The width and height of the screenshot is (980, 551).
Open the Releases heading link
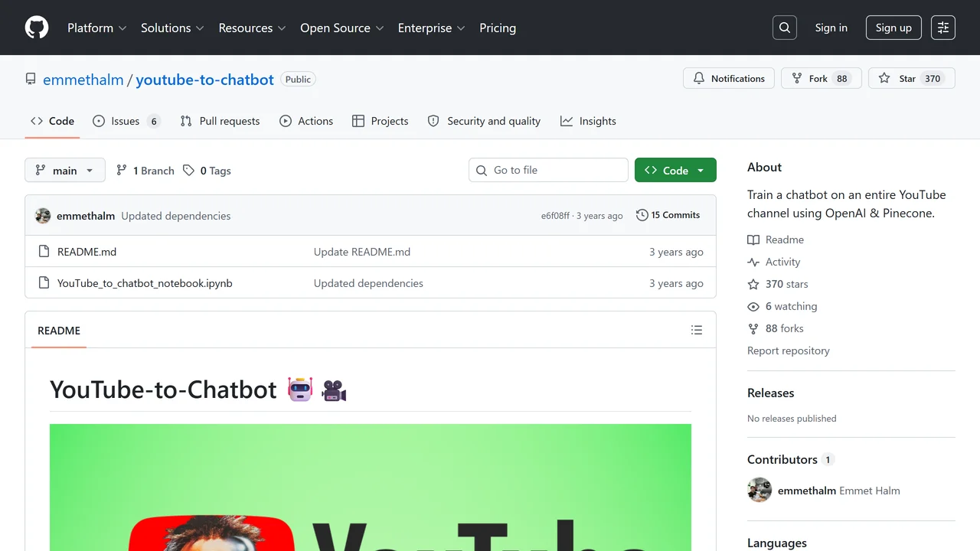tap(770, 393)
